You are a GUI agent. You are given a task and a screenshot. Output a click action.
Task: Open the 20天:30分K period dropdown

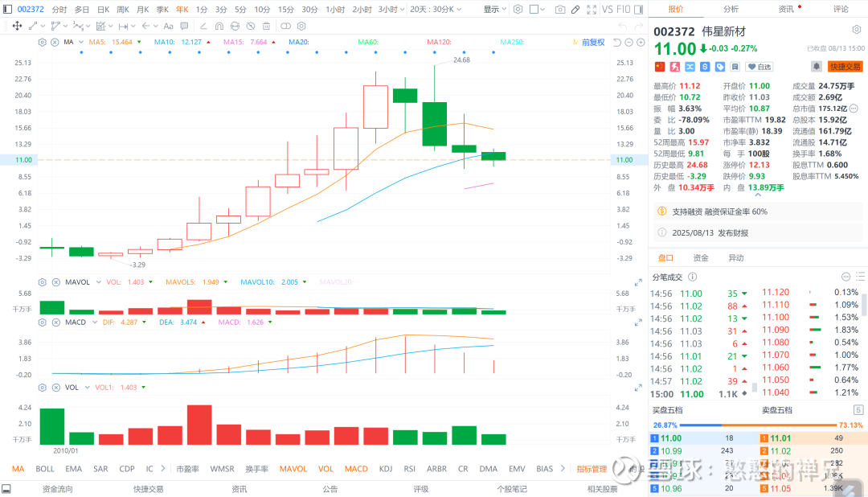pos(436,10)
